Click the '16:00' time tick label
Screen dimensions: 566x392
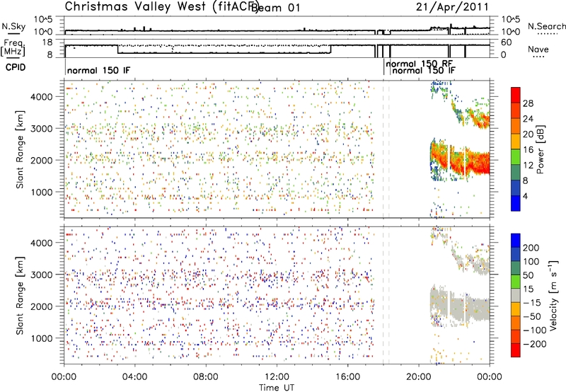(347, 376)
